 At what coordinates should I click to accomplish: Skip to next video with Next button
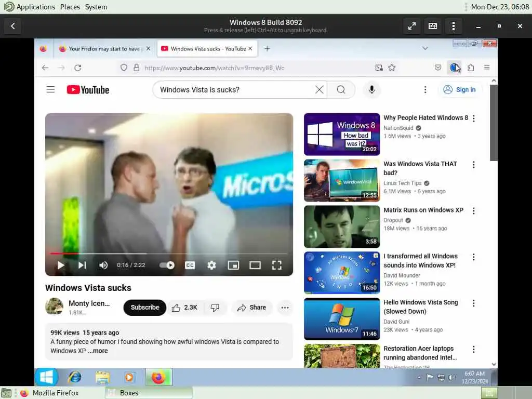[x=82, y=265]
